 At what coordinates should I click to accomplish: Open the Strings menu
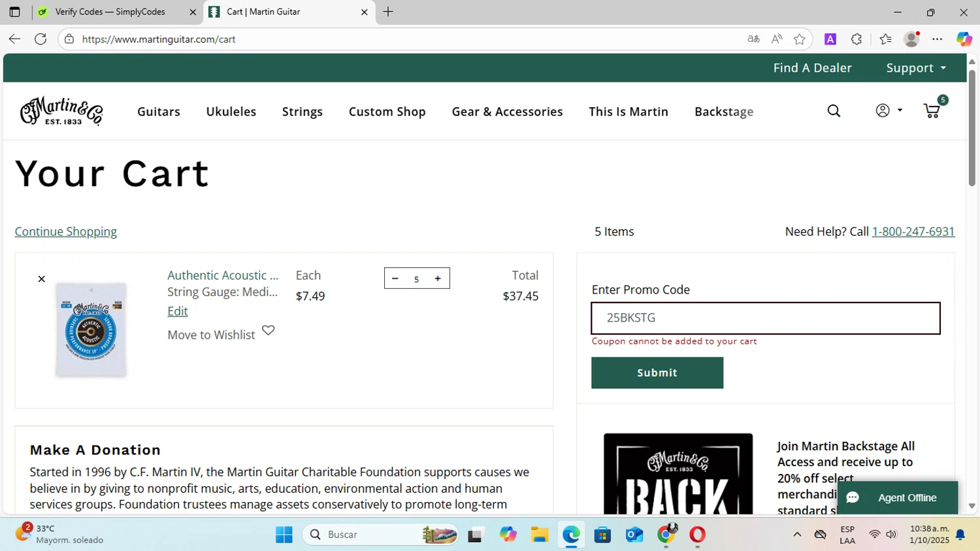point(302,112)
